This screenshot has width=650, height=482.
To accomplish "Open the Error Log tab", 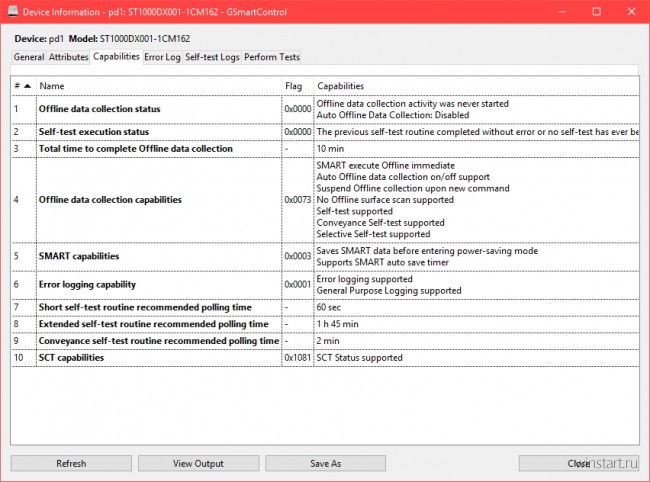I will click(162, 57).
